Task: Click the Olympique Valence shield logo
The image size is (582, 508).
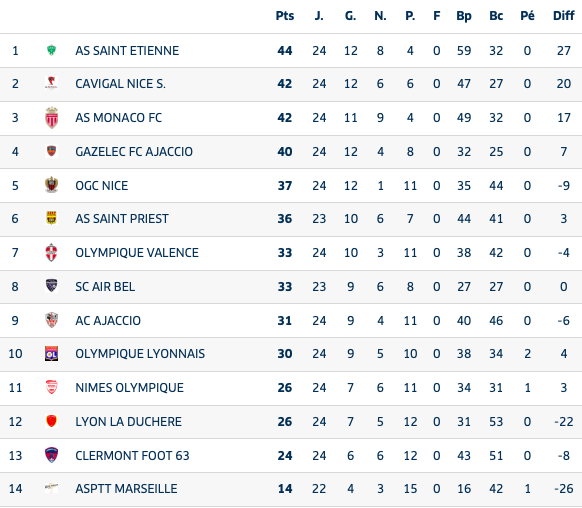Action: tap(52, 252)
